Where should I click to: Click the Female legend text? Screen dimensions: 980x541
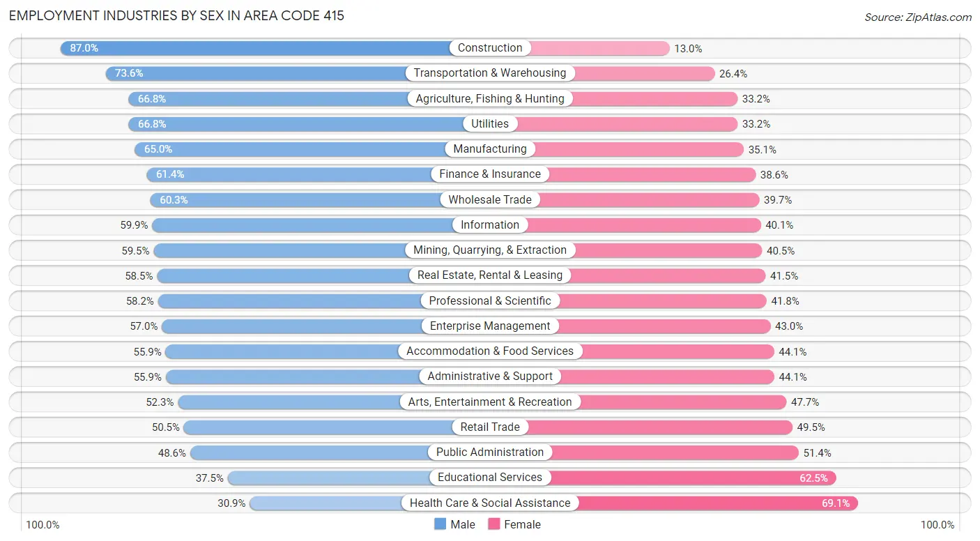(523, 524)
